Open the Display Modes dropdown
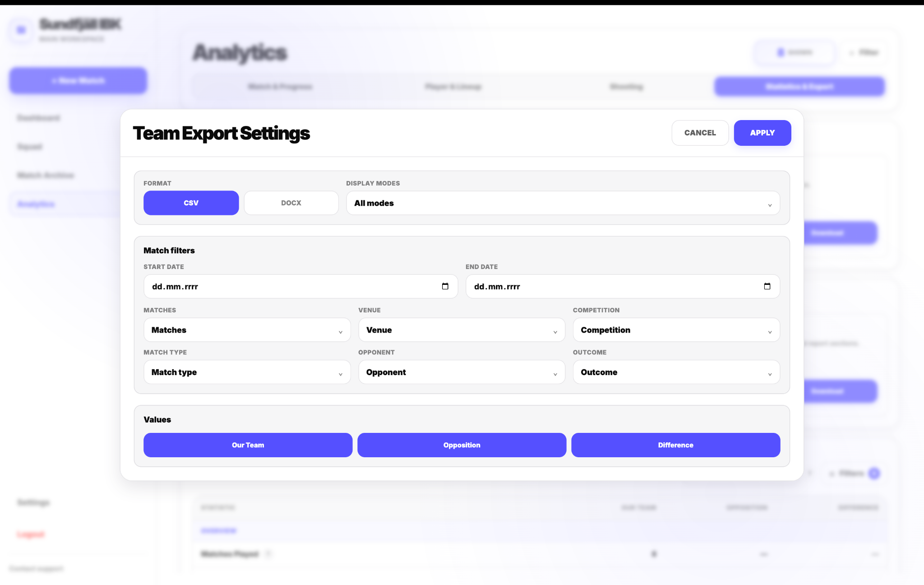 (x=563, y=203)
